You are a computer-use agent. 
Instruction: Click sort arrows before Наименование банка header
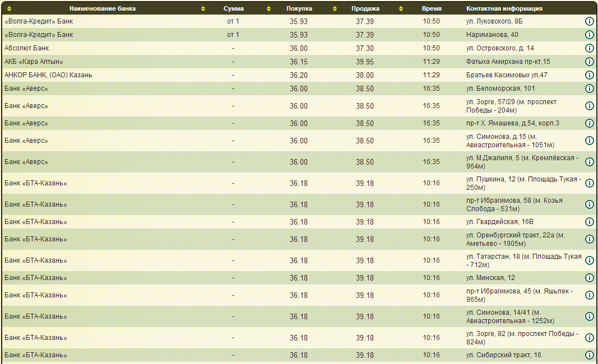pos(9,8)
